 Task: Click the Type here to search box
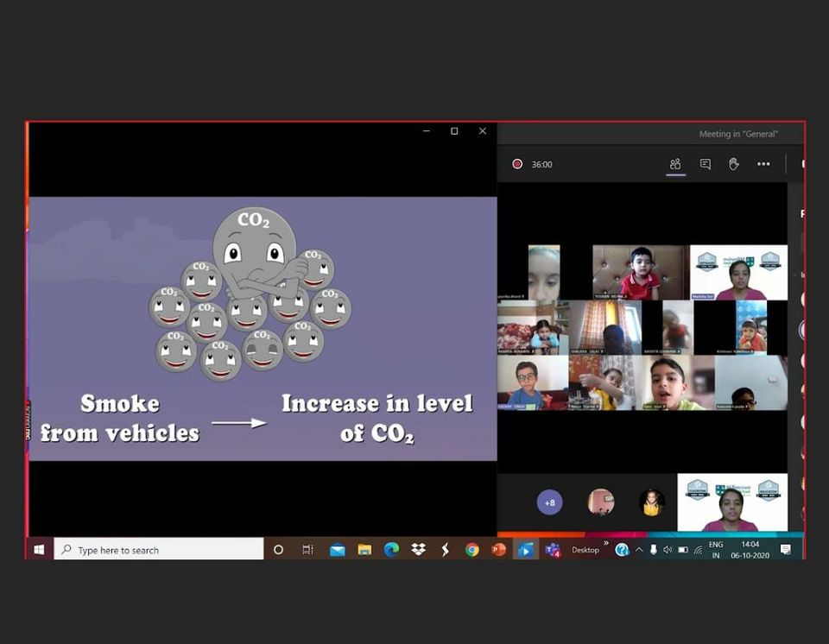point(159,550)
